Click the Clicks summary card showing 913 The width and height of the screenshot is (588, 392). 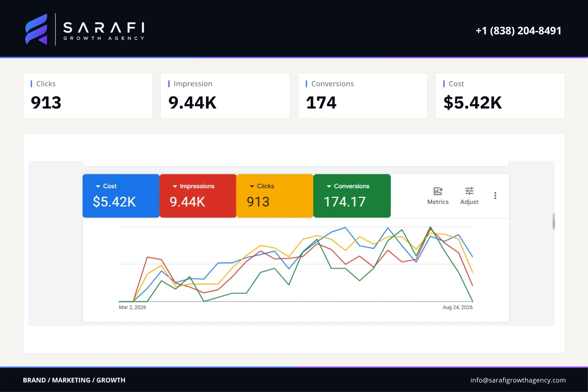click(88, 96)
